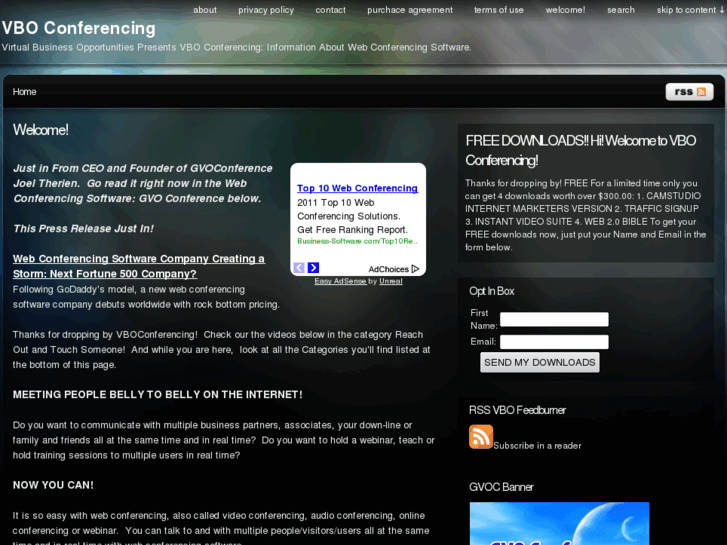Open the privacy policy page
Screen dimensions: 727x545
click(266, 10)
